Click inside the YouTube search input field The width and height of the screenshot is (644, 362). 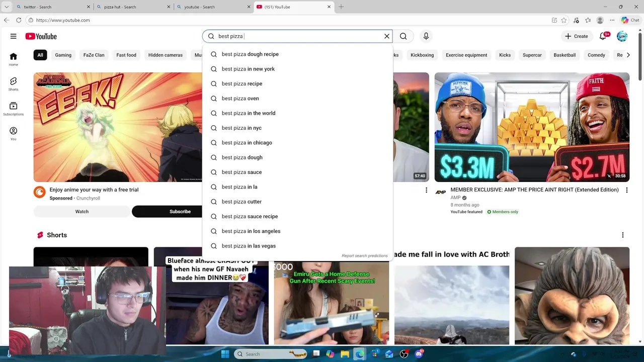297,36
